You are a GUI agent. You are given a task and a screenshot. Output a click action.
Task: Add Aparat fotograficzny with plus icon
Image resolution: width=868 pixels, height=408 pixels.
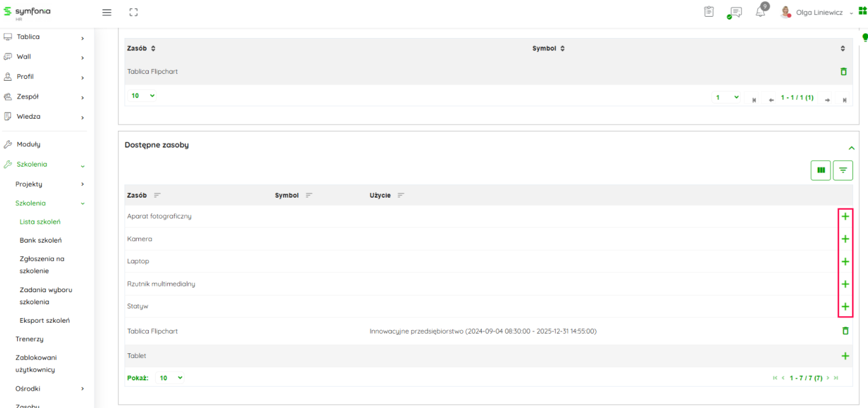pos(845,217)
